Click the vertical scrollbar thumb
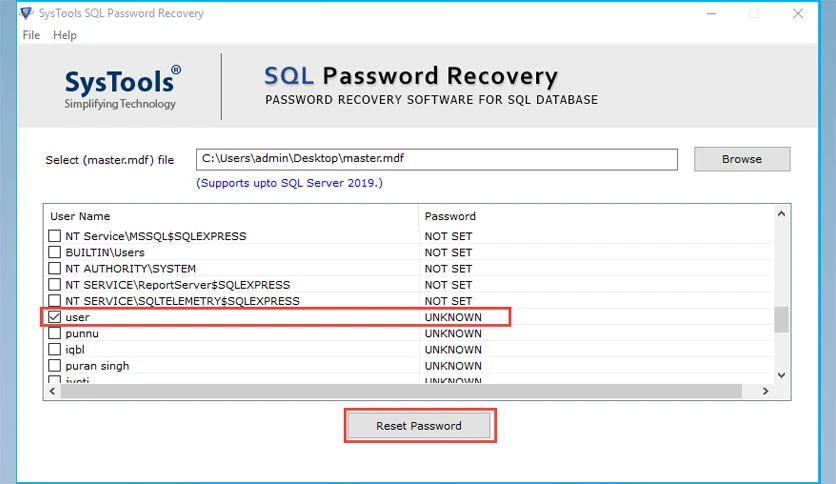 click(781, 319)
